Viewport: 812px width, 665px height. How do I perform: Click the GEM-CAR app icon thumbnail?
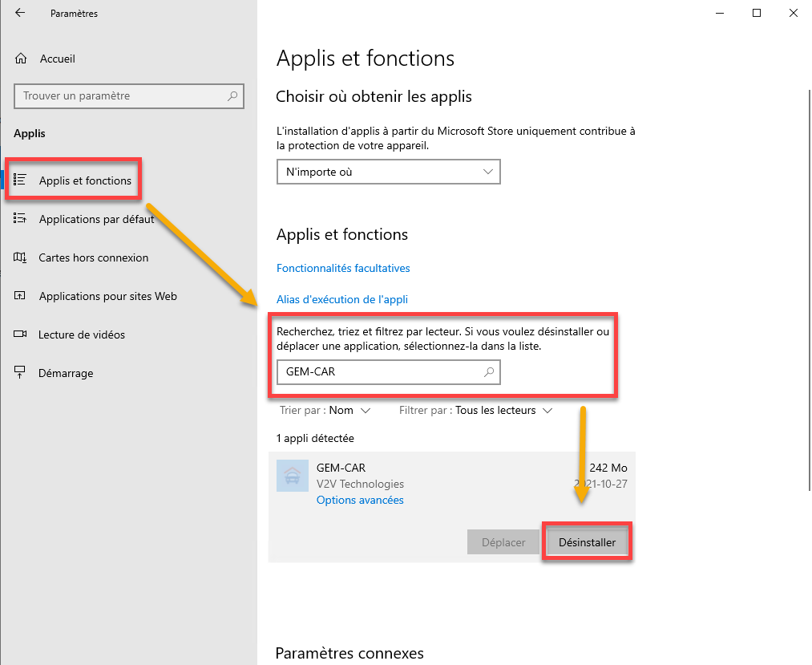click(x=293, y=476)
